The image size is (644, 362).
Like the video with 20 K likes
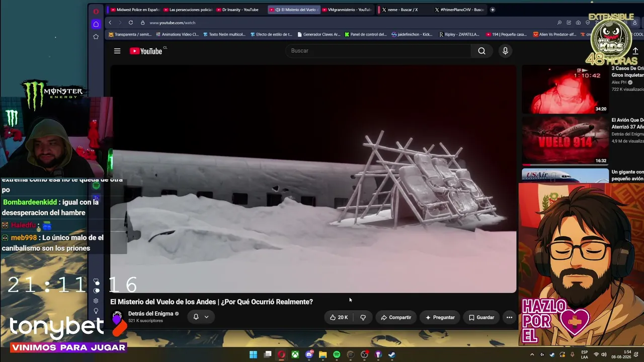339,317
